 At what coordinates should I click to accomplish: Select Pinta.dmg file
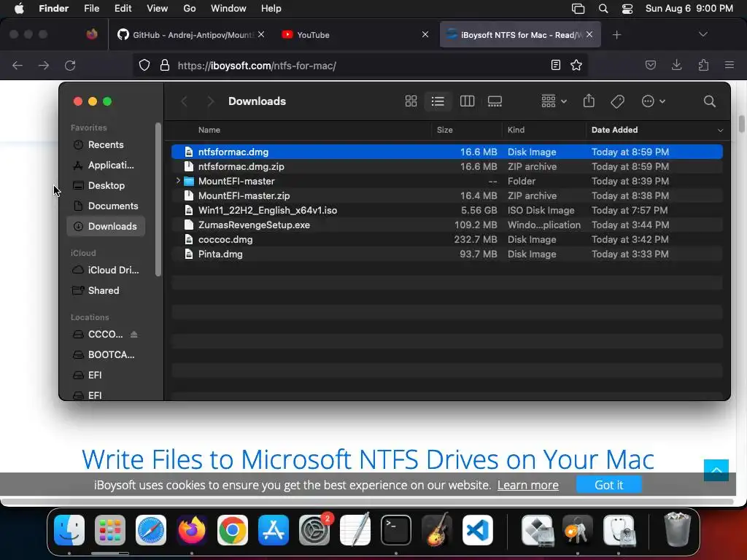447,254
